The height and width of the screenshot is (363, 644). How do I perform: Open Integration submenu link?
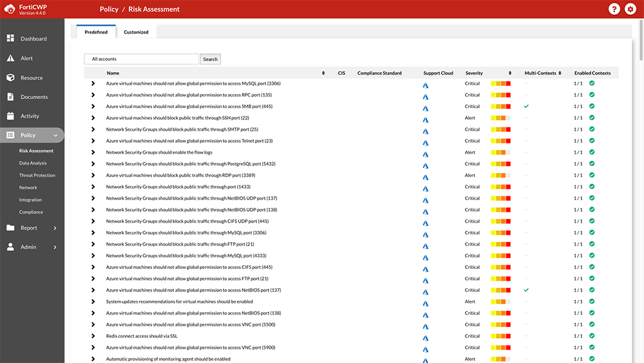30,200
